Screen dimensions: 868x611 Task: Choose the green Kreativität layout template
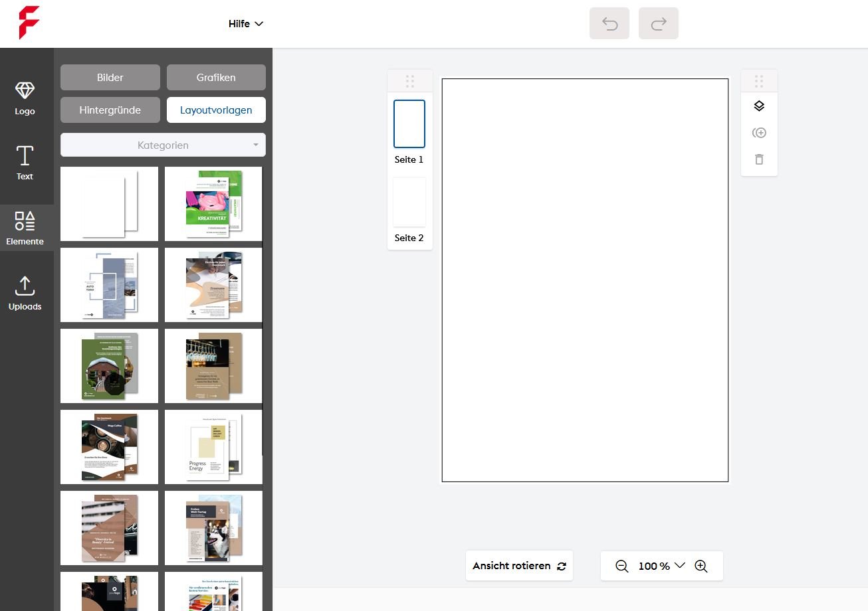[213, 204]
